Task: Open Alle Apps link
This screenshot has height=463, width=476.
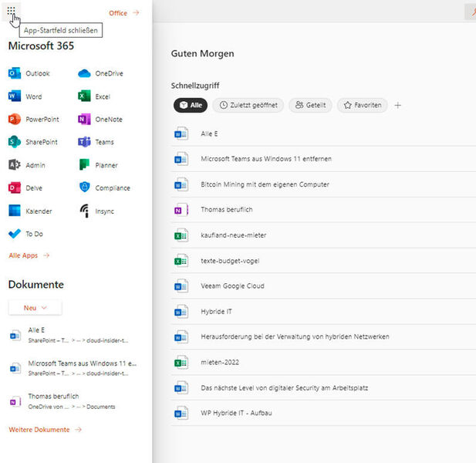Action: [x=29, y=255]
